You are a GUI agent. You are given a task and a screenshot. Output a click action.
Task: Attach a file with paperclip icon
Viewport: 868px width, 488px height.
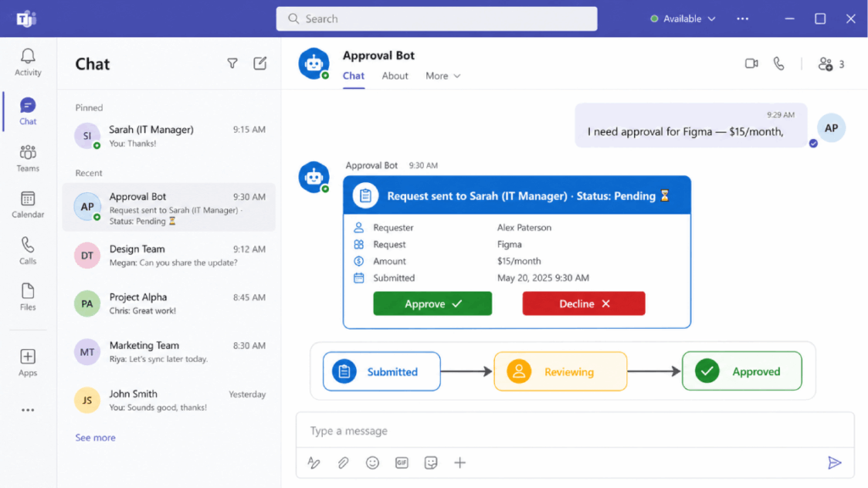coord(343,463)
